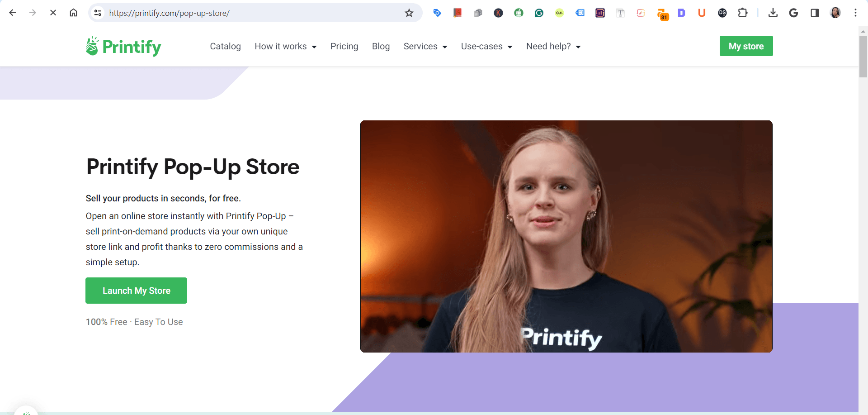Play the Printify Pop-Up intro video

point(566,236)
